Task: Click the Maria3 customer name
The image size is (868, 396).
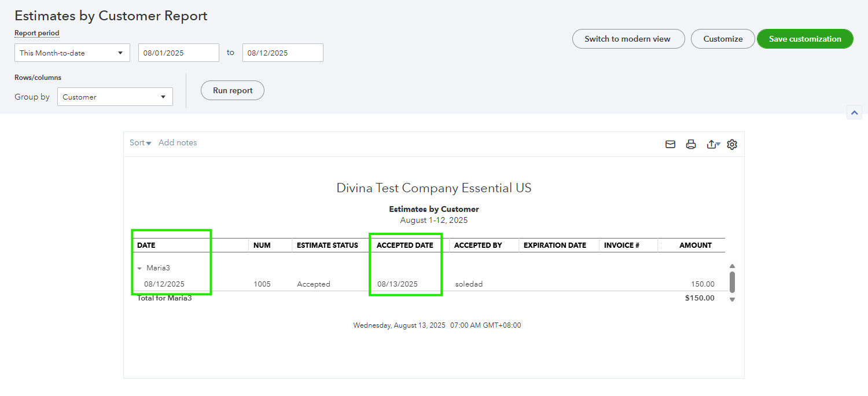Action: coord(158,268)
